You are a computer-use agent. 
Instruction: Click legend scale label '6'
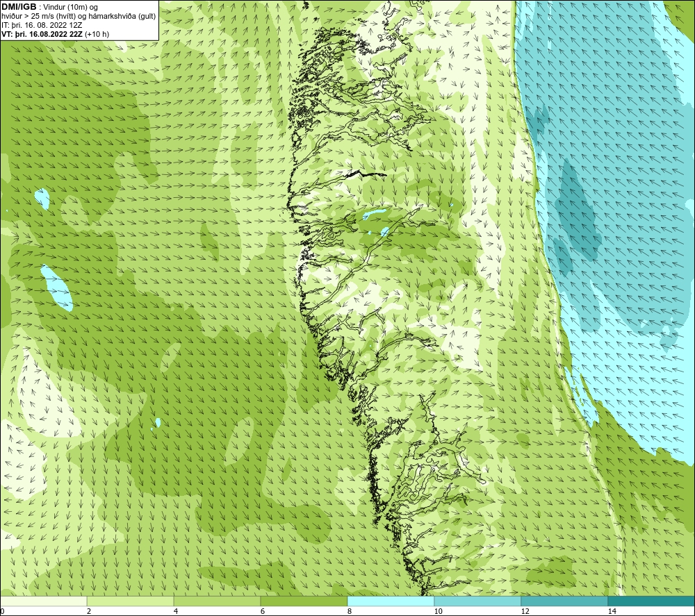263,611
